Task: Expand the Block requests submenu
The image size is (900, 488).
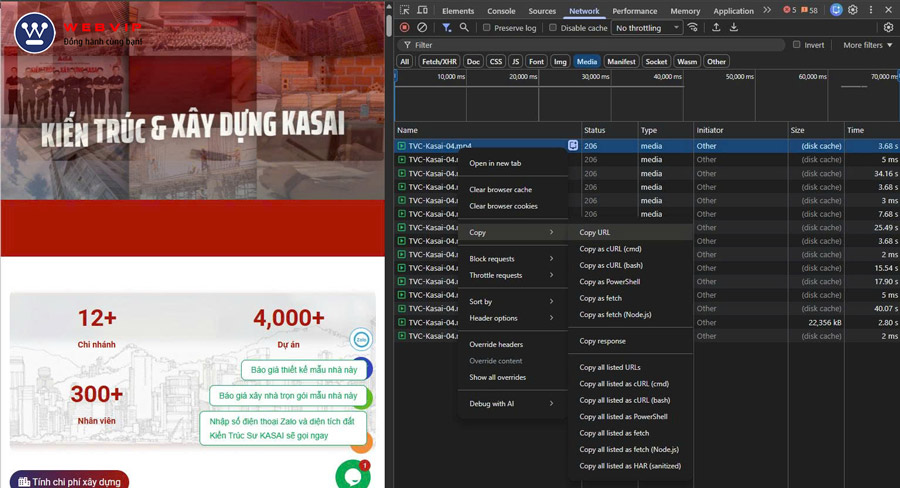Action: click(x=511, y=259)
